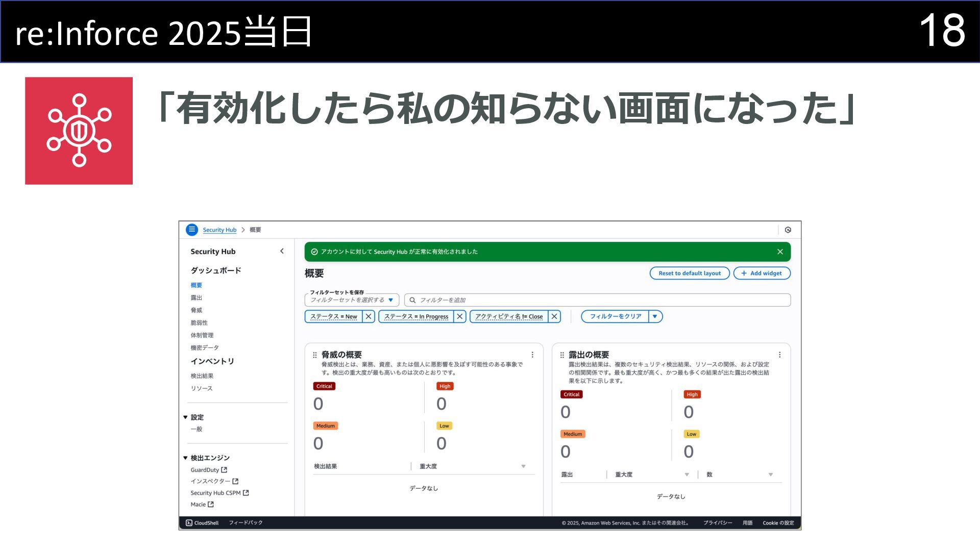Remove the ステータス = New filter chip
This screenshot has height=551, width=980.
click(369, 316)
